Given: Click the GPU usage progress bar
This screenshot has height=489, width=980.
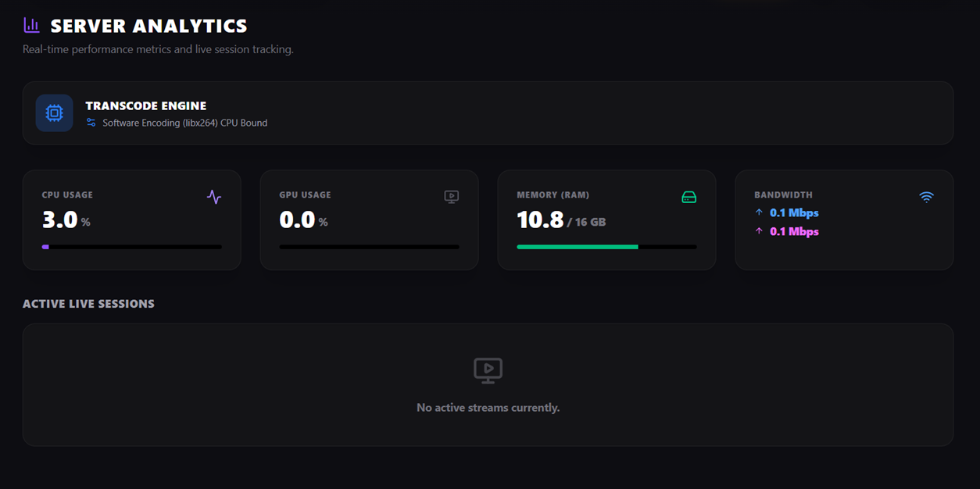Looking at the screenshot, I should 370,247.
